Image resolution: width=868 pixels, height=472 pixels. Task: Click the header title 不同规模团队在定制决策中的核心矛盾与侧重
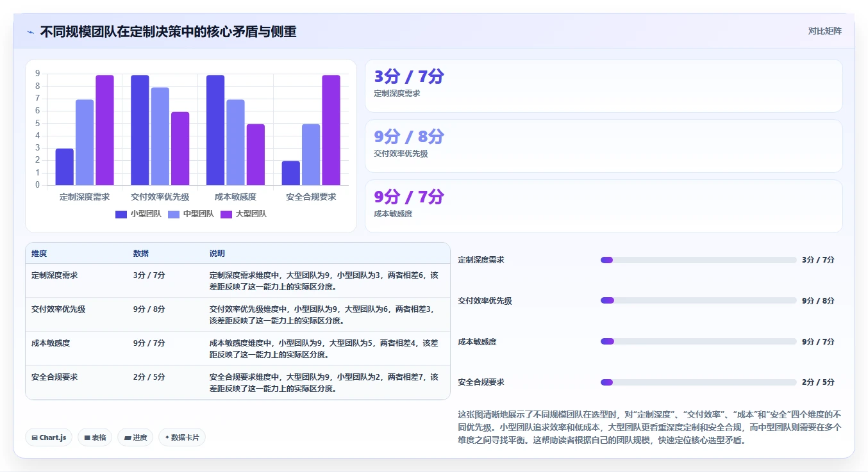tap(168, 31)
